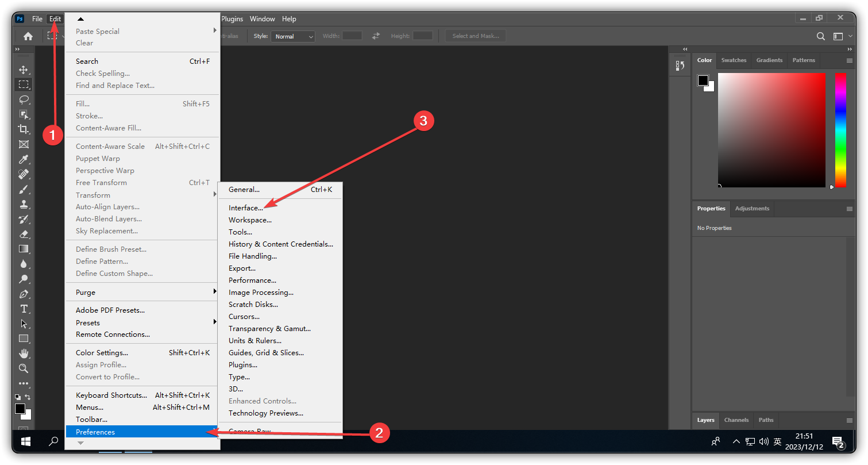Select the Clone Stamp tool
Viewport: 868px width, 465px height.
tap(24, 204)
